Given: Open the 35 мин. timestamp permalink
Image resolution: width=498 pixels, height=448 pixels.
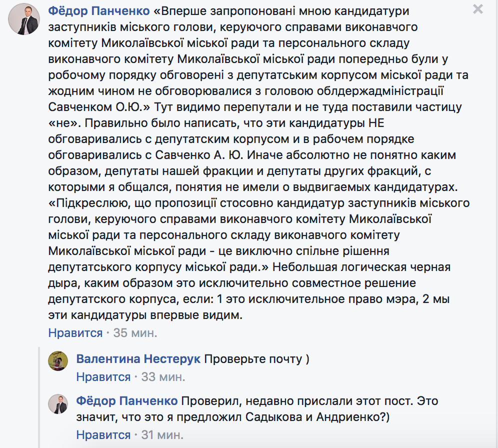Looking at the screenshot, I should (135, 333).
